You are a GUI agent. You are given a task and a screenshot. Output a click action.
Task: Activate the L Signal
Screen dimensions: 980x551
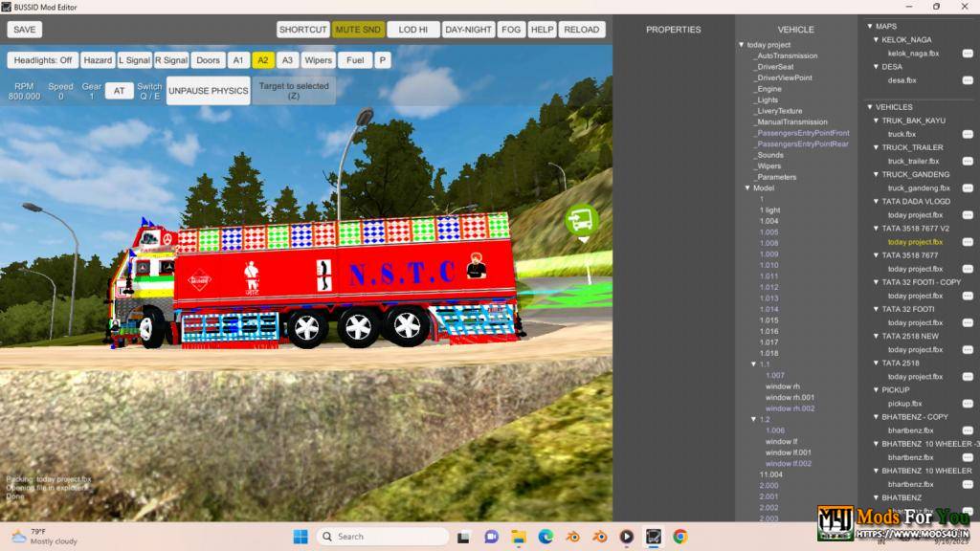[134, 60]
